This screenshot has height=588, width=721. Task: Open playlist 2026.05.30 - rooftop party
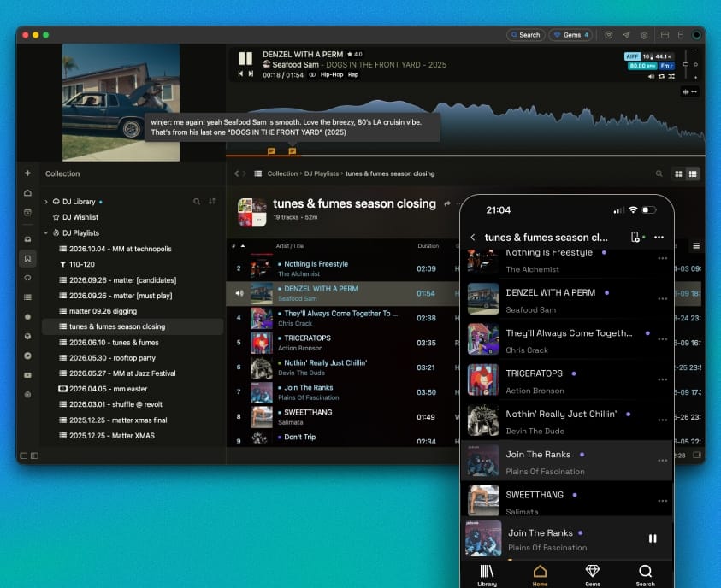click(107, 358)
